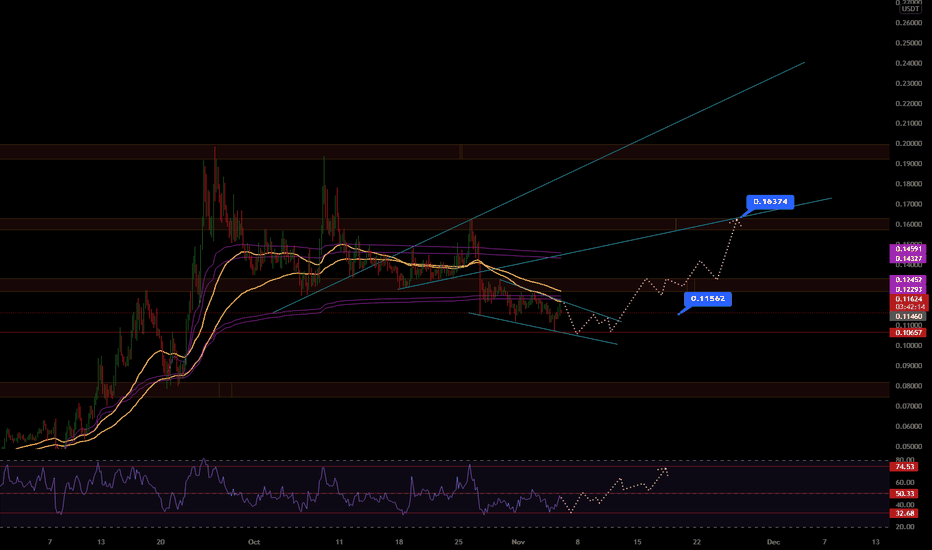Viewport: 932px width, 550px height.
Task: Click the 03:42:14 countdown timer
Action: pos(909,307)
